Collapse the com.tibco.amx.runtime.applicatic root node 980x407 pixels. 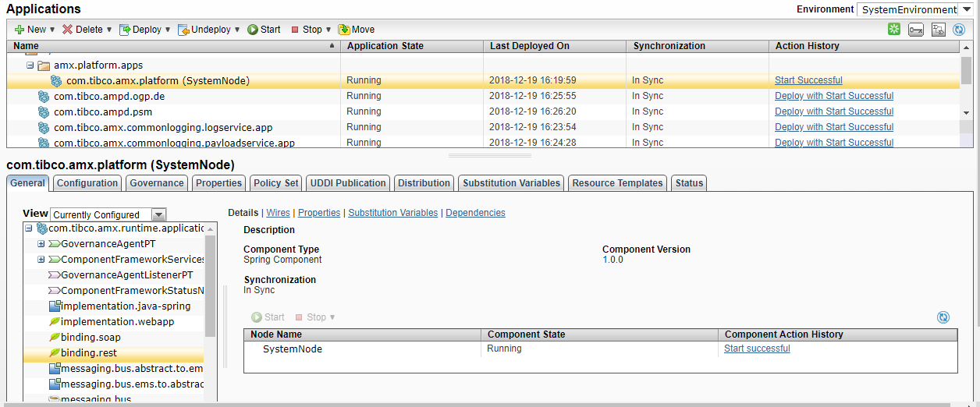coord(29,228)
